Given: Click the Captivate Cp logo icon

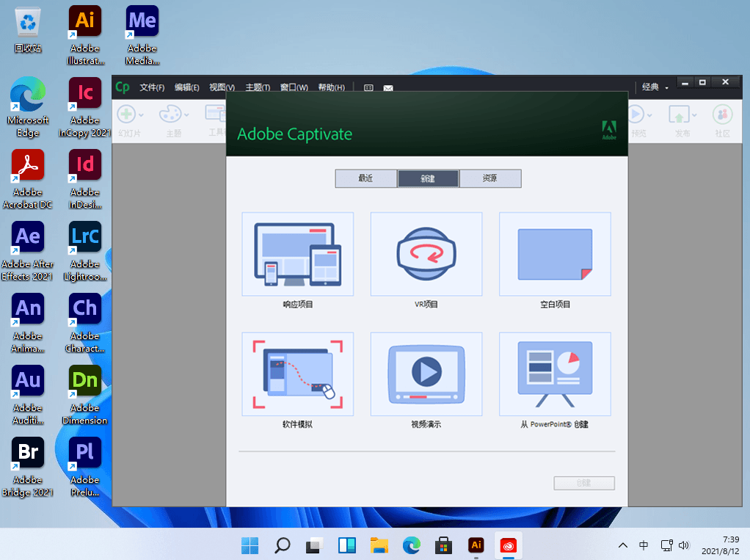Looking at the screenshot, I should click(123, 87).
